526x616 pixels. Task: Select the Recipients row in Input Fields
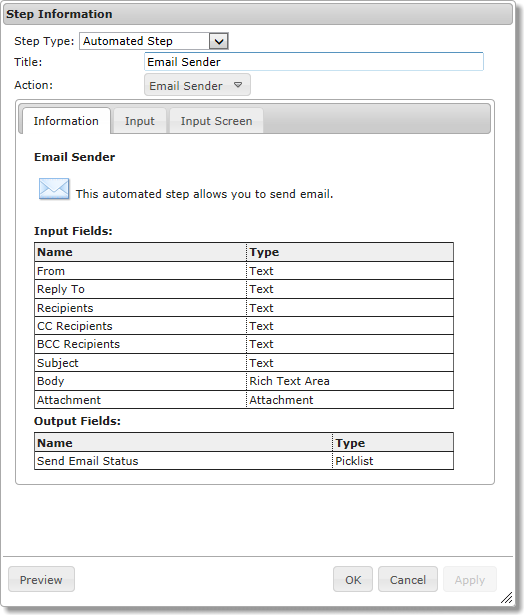(244, 308)
